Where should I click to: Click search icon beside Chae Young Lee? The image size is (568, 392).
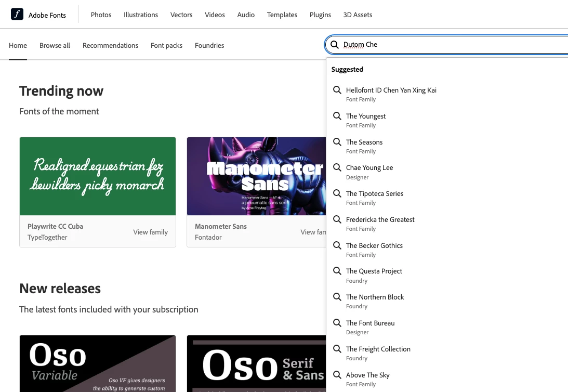tap(337, 167)
